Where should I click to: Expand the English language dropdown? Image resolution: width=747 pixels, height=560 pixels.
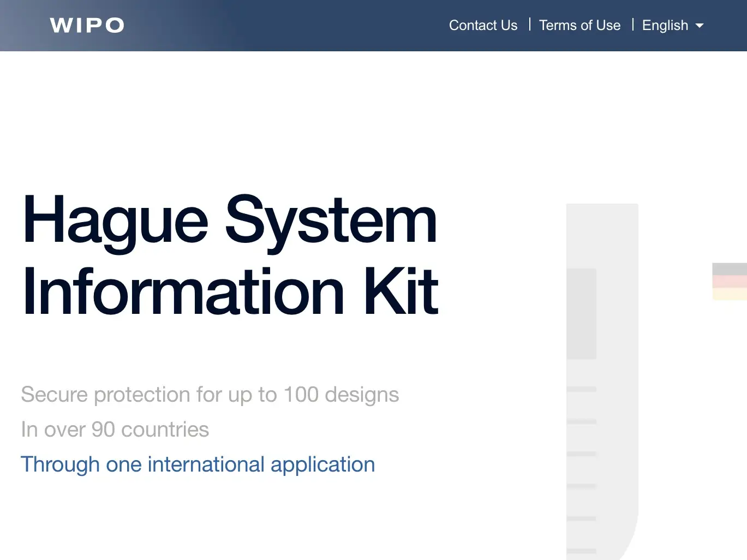(x=673, y=25)
